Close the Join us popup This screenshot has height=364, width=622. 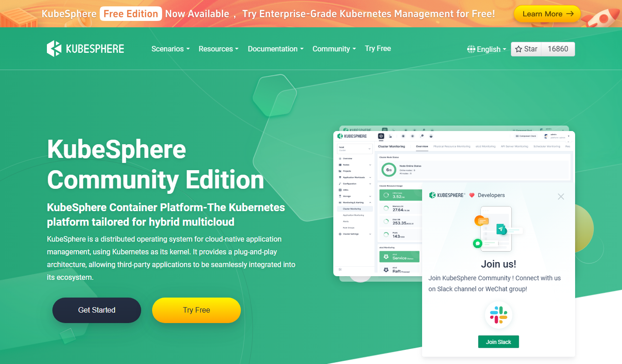pos(561,197)
